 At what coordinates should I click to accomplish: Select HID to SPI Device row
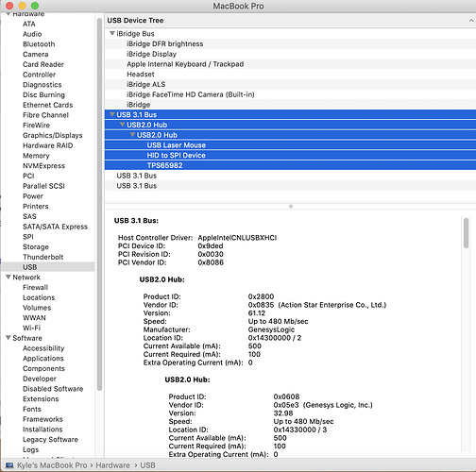(x=290, y=155)
